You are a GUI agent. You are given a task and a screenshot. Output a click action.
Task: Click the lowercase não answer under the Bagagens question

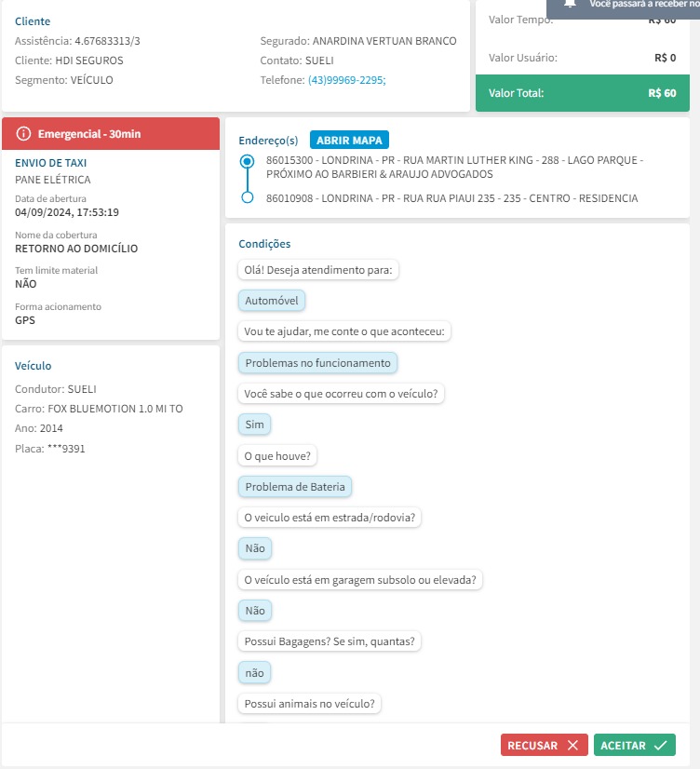click(254, 672)
